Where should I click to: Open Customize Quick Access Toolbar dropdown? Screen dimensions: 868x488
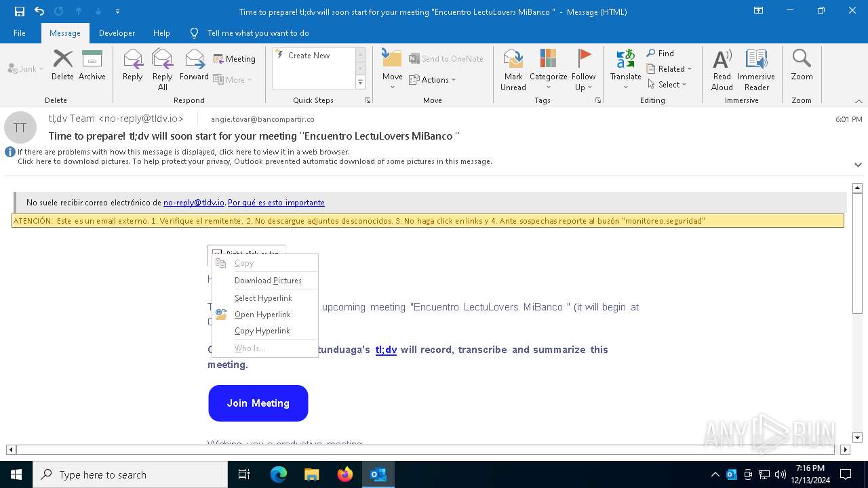(x=118, y=12)
